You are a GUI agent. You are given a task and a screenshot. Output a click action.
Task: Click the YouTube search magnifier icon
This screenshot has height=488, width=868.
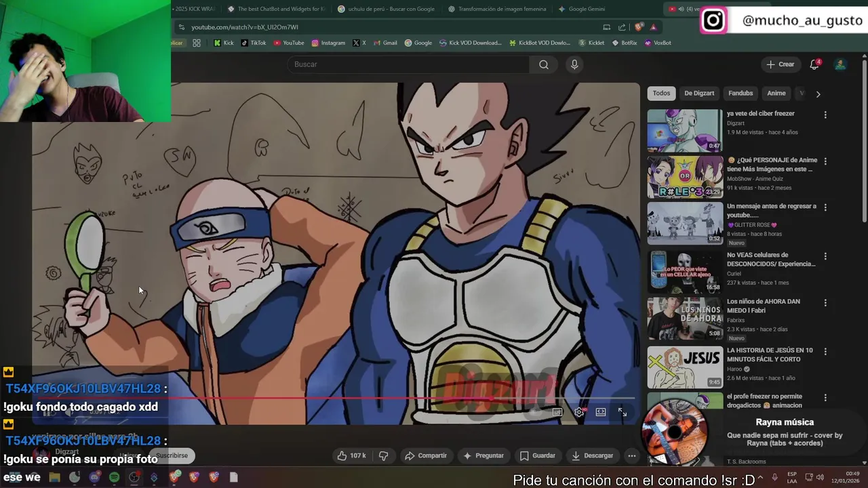tap(543, 64)
